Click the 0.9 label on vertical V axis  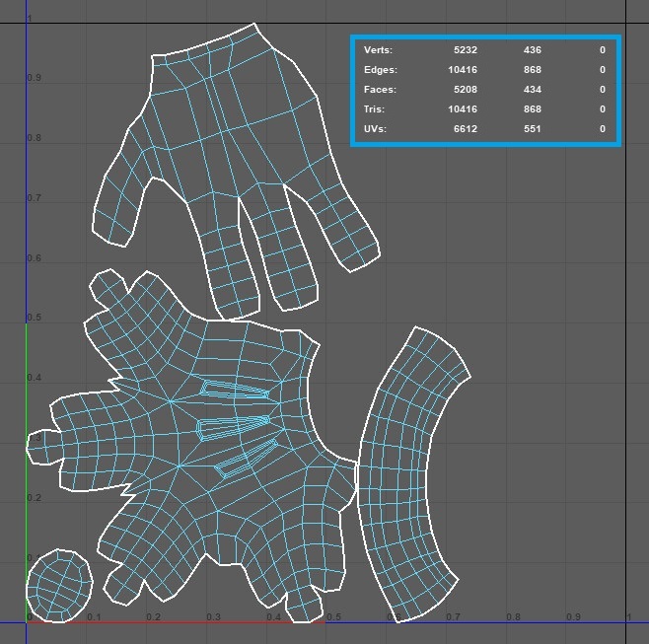(35, 78)
